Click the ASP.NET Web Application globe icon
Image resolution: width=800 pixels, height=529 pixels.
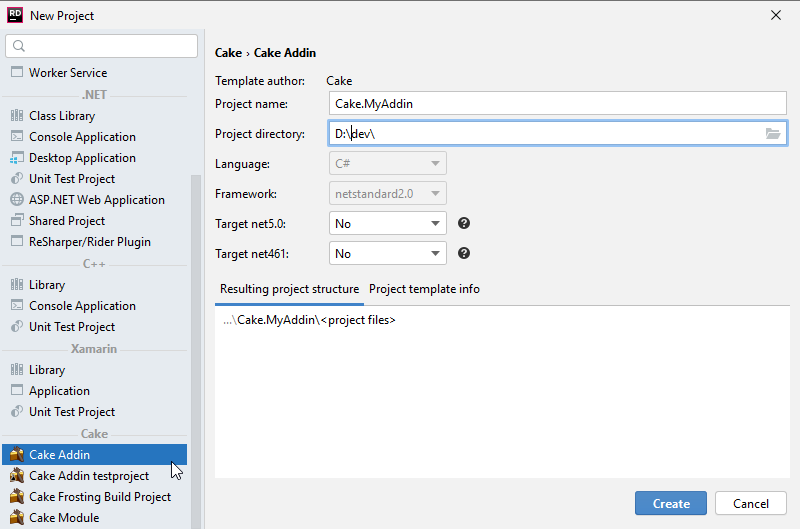(x=17, y=199)
